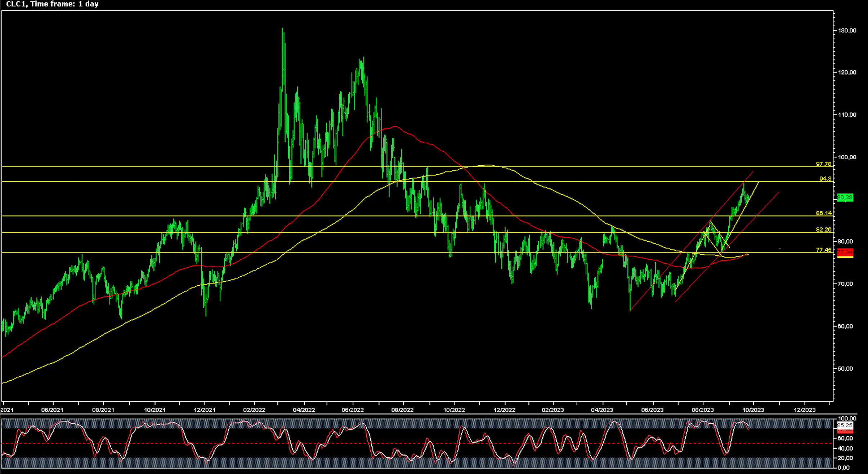868x474 pixels.
Task: Click the 50,00 price axis label
Action: pos(847,369)
